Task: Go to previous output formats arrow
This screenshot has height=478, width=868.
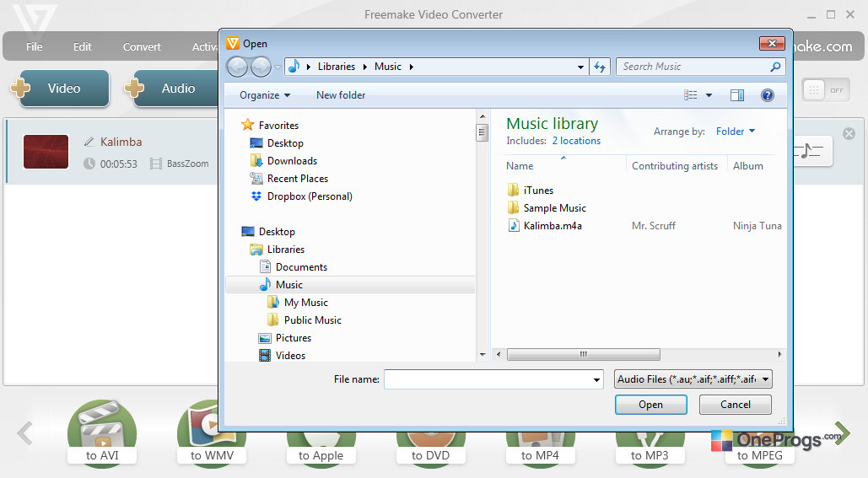Action: click(24, 433)
